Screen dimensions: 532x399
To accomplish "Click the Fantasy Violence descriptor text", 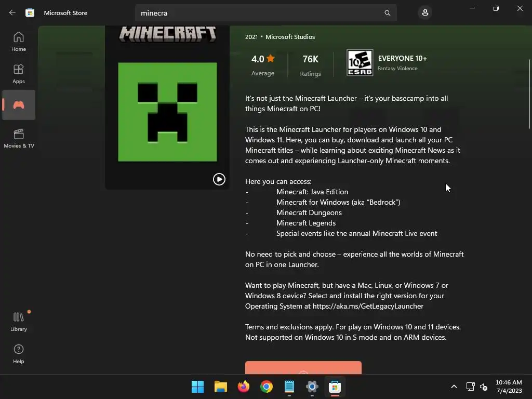I will point(397,69).
